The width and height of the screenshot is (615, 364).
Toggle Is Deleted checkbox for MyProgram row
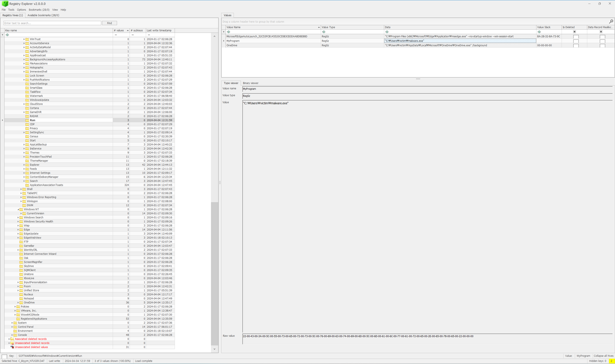576,41
